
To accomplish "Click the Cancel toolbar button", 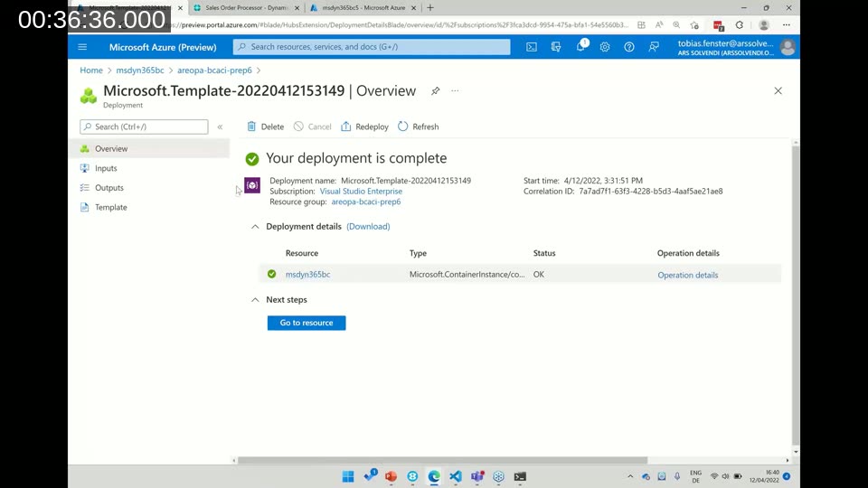I will [312, 127].
